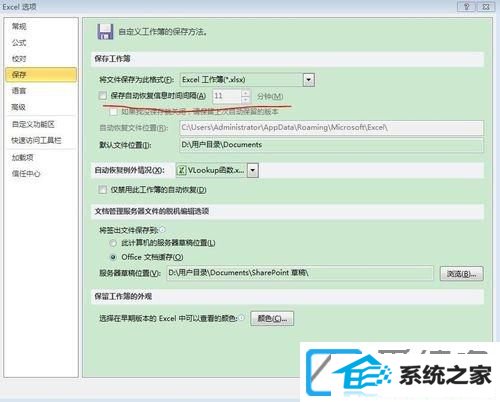Open the file format dropdown arrow
The image size is (500, 402).
click(x=309, y=80)
